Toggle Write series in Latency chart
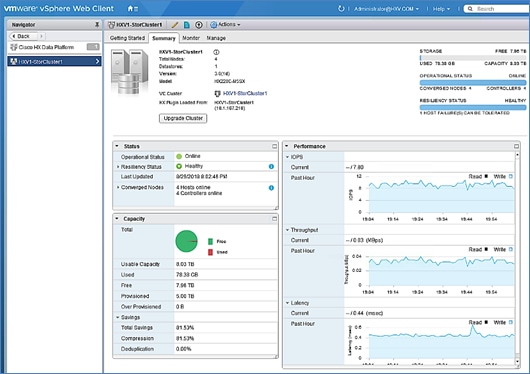This screenshot has height=374, width=530. click(x=503, y=322)
